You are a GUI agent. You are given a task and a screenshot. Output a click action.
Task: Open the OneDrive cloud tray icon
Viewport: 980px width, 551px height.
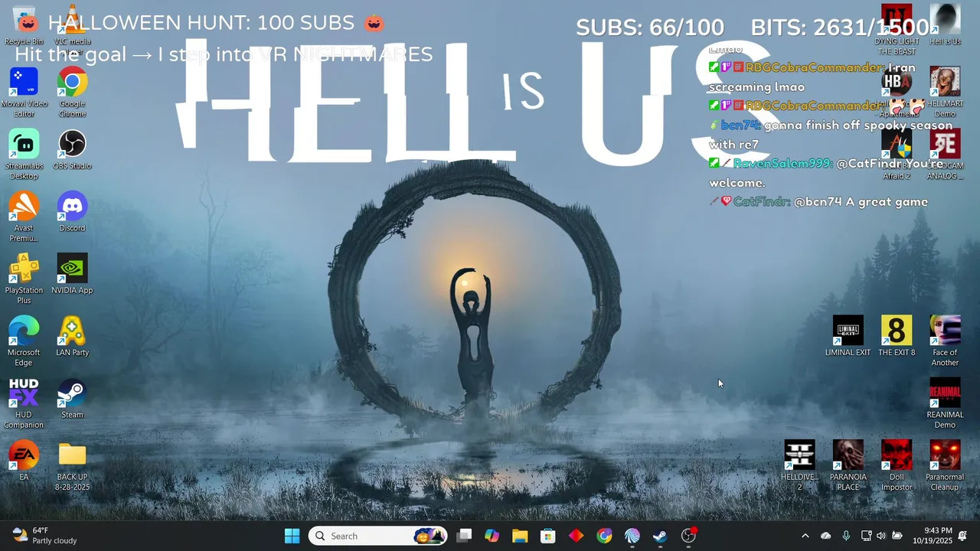point(825,536)
